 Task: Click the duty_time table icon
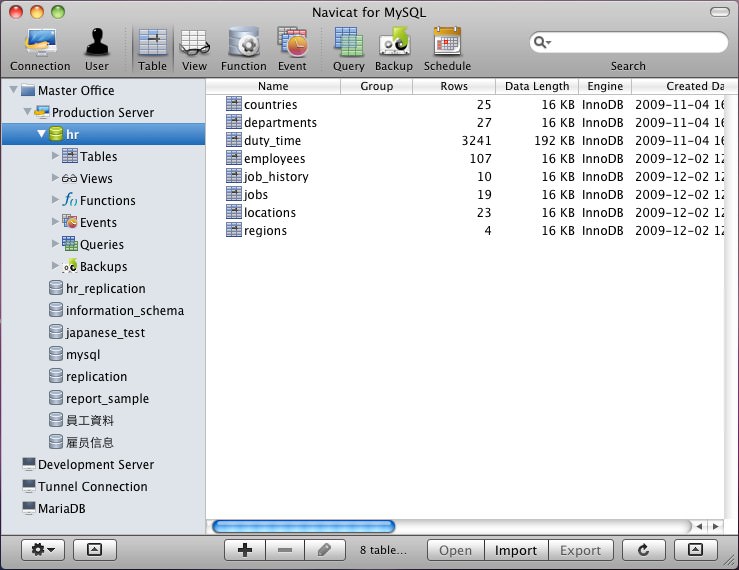pyautogui.click(x=234, y=140)
